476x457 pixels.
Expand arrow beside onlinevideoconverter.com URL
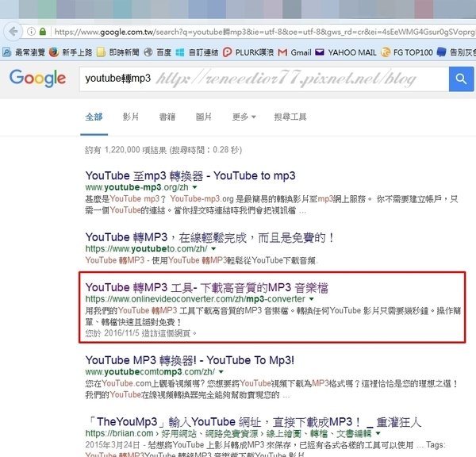(x=311, y=299)
